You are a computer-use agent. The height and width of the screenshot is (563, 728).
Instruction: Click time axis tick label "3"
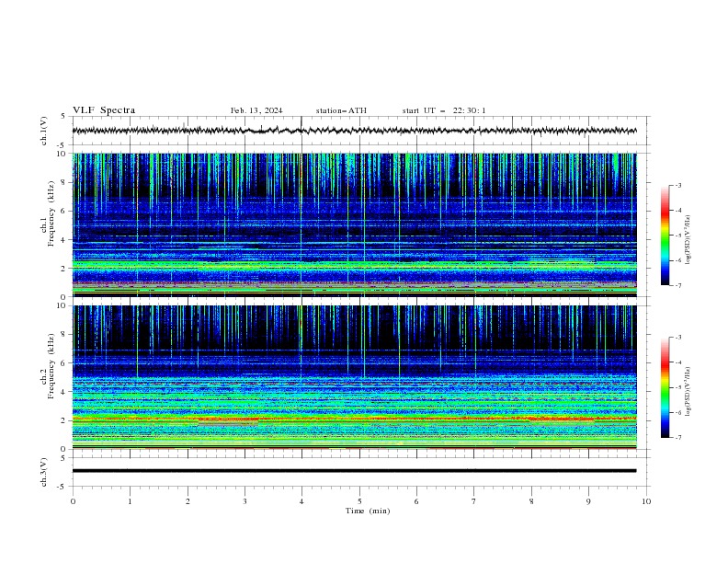click(x=245, y=501)
